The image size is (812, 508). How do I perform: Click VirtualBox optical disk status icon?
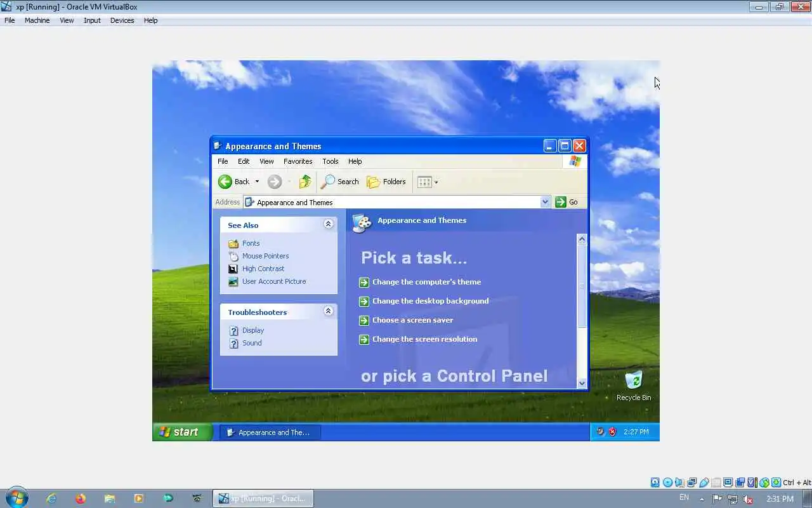click(x=667, y=483)
